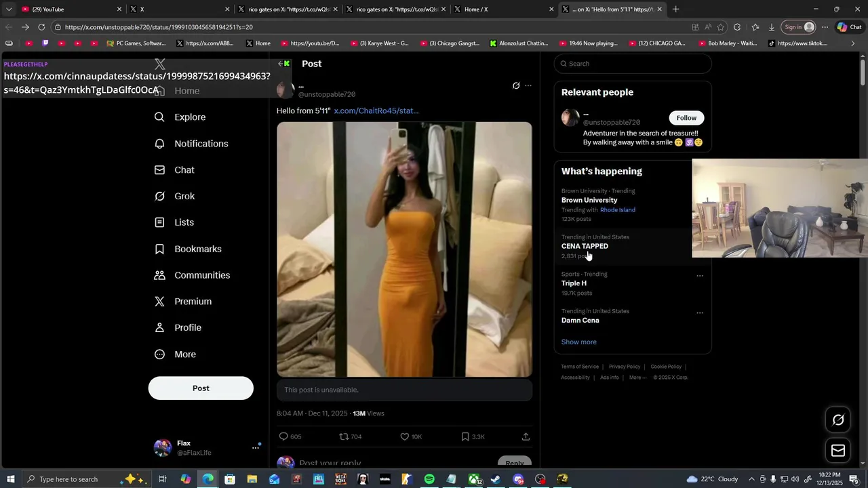Add this page to favorites
Screen dimensions: 868x488
(x=721, y=27)
